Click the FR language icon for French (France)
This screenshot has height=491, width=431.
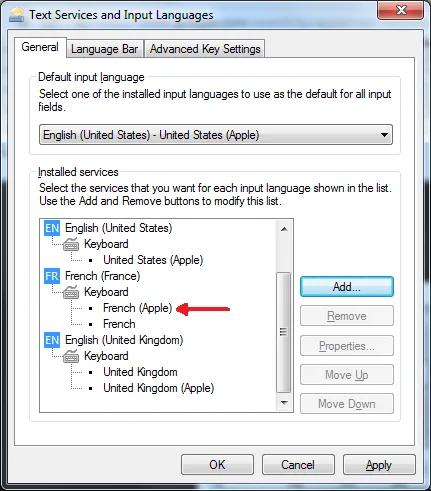point(52,276)
